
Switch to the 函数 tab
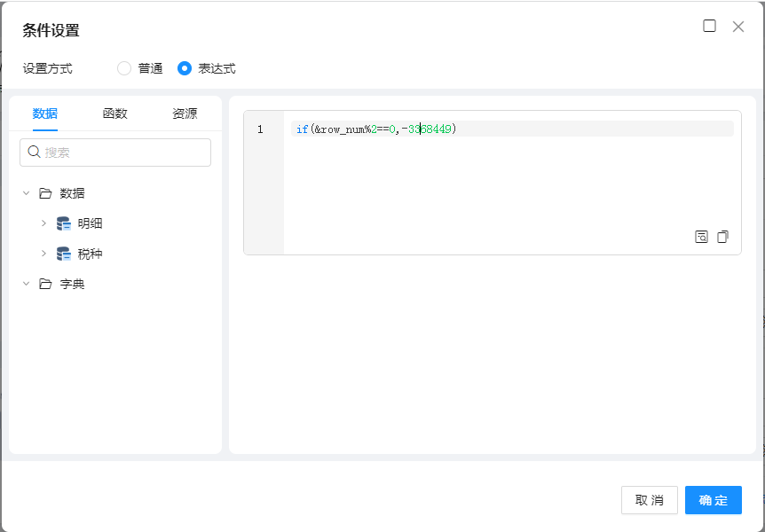pos(115,113)
